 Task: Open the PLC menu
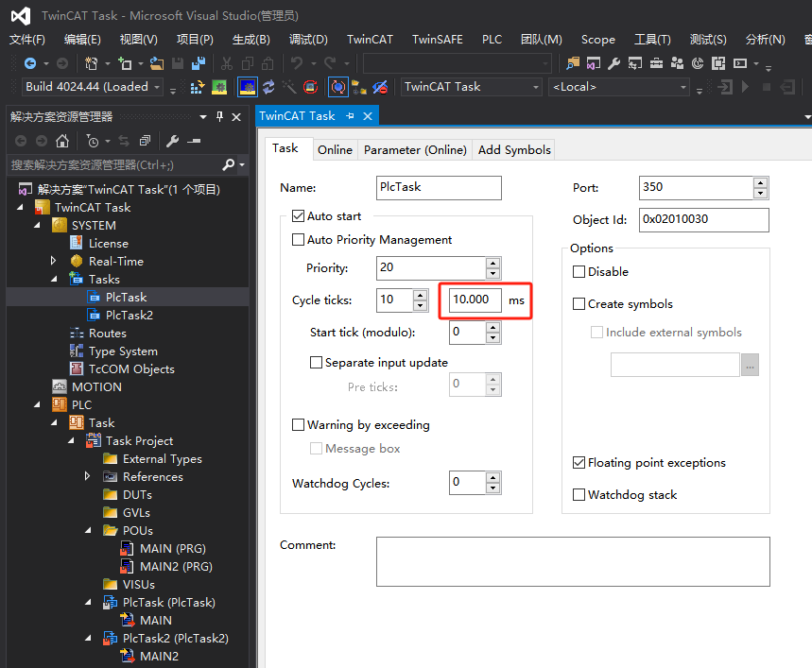[492, 40]
